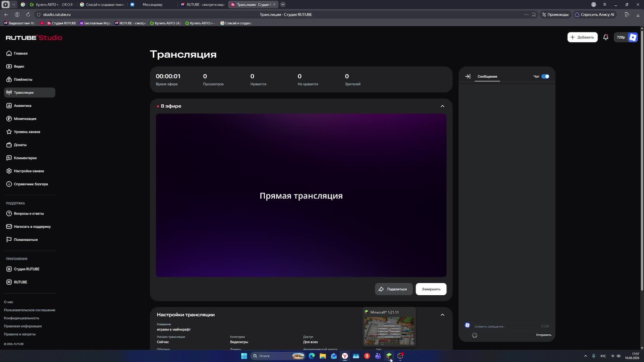This screenshot has width=644, height=362.
Task: Click the RUTUBE Studio logo
Action: pyautogui.click(x=34, y=38)
